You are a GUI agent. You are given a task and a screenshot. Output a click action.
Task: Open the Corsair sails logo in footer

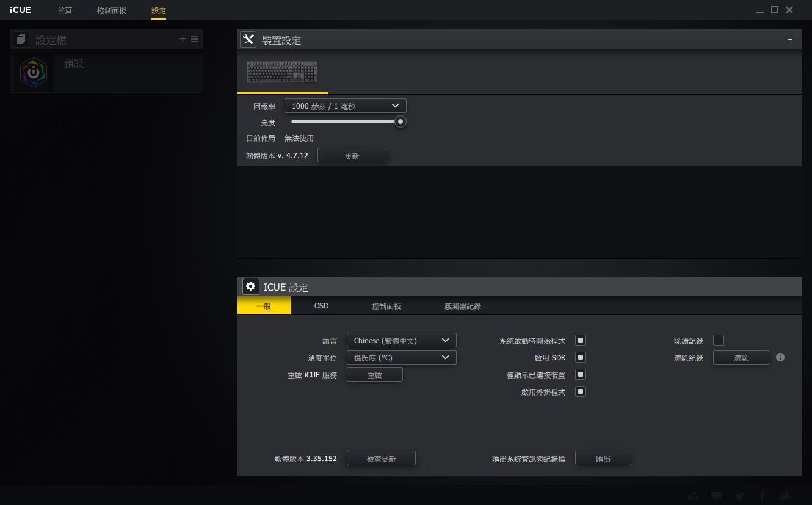786,496
